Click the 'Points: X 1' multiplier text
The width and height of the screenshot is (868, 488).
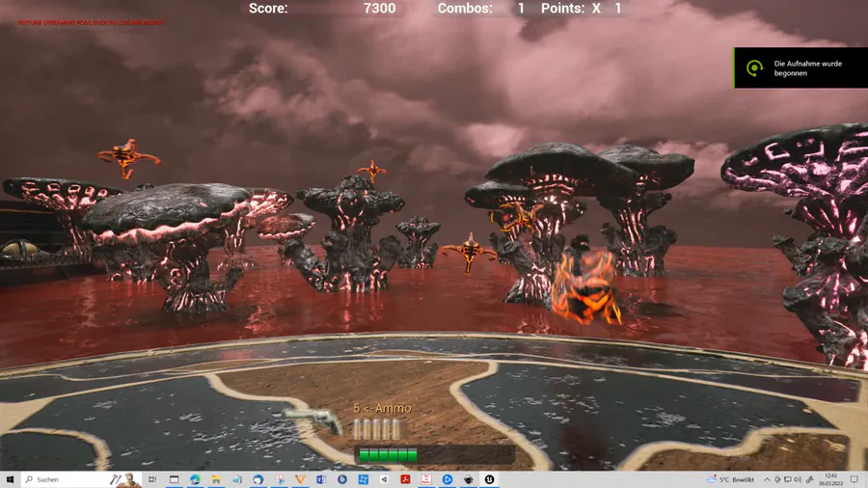tap(582, 9)
